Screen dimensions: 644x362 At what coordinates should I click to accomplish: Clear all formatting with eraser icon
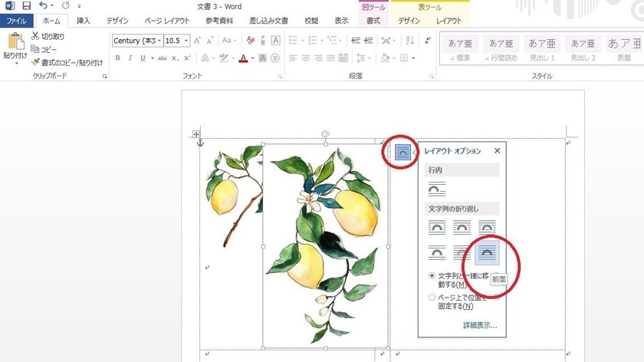[x=251, y=41]
